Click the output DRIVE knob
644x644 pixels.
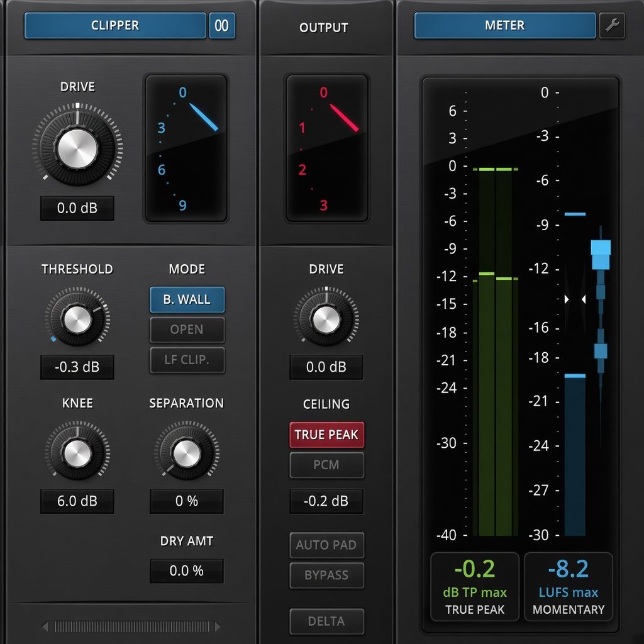326,319
